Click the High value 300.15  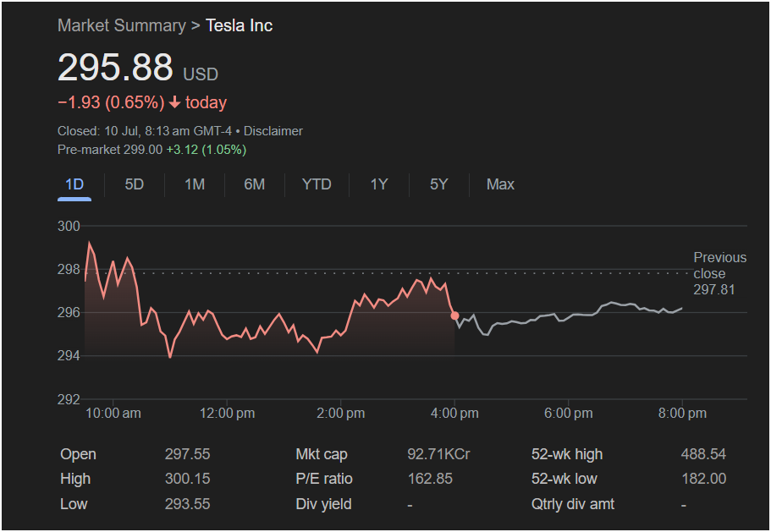tap(187, 479)
